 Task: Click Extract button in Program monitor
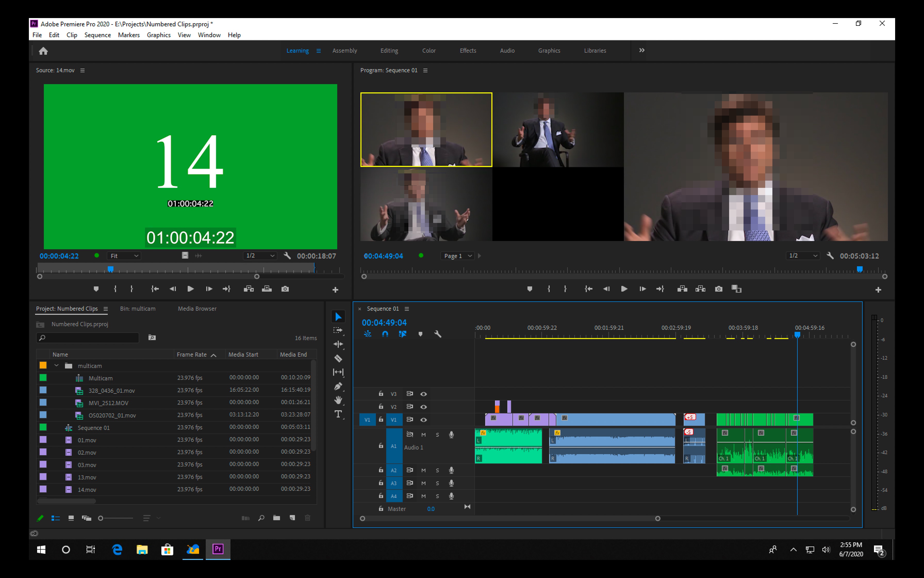click(x=701, y=289)
